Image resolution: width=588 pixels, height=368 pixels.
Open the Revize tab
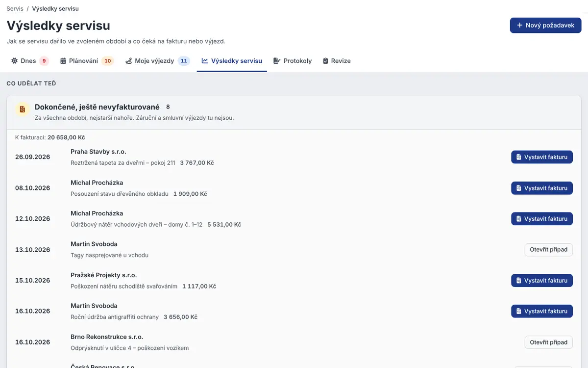pyautogui.click(x=337, y=61)
